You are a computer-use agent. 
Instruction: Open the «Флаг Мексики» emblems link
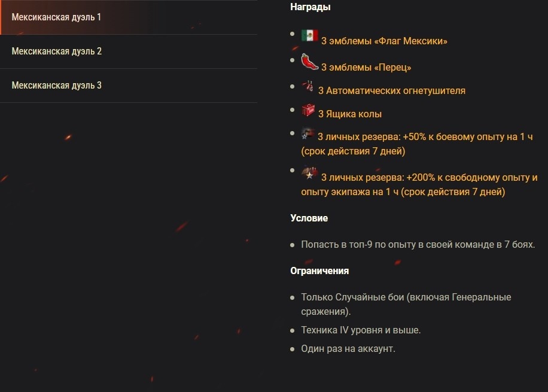point(384,41)
